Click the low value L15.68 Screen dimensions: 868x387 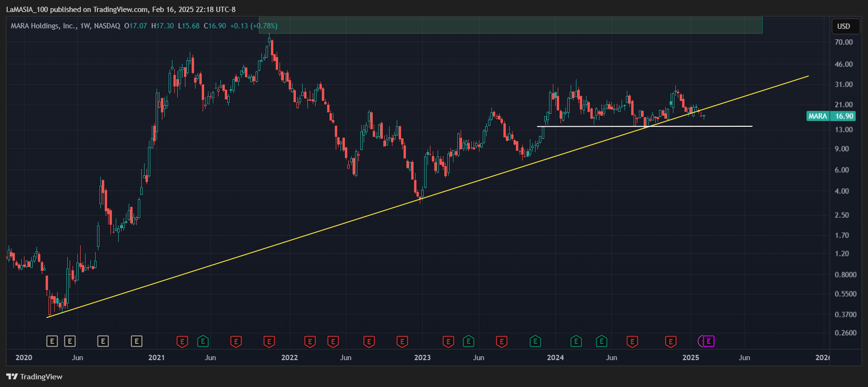point(189,26)
